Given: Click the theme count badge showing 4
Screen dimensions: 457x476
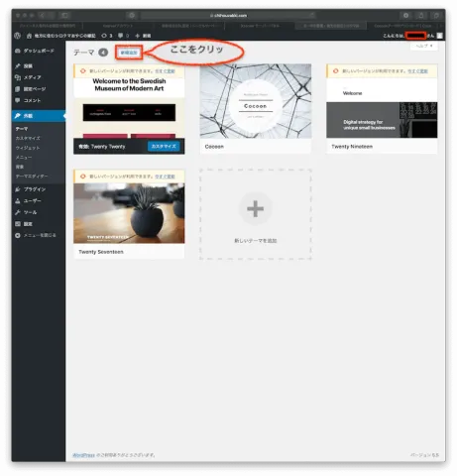Looking at the screenshot, I should pos(103,53).
